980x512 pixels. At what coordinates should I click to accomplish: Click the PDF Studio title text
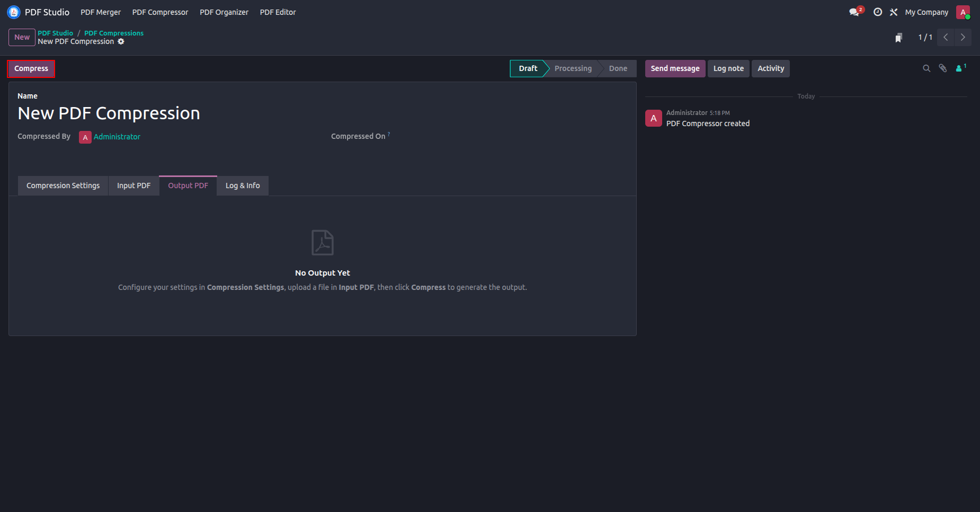[x=47, y=12]
